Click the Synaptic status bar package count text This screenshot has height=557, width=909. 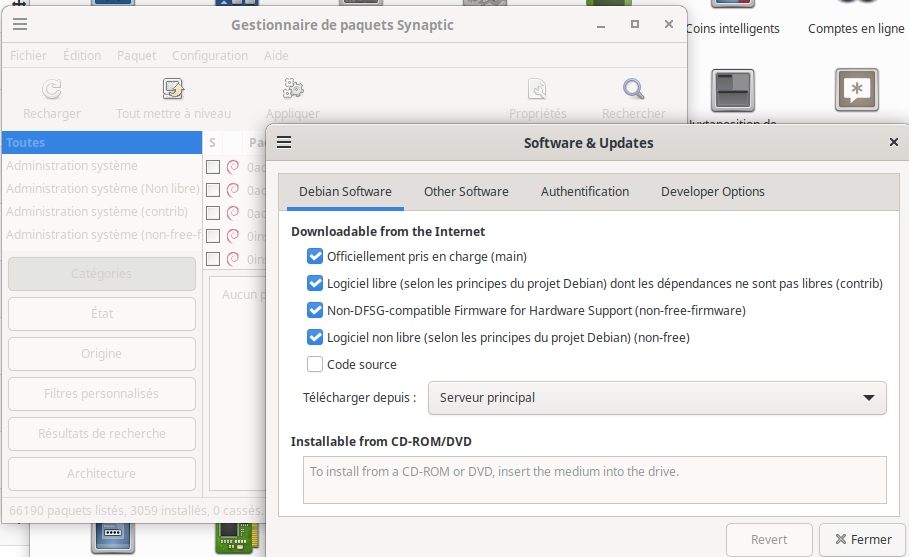(136, 511)
